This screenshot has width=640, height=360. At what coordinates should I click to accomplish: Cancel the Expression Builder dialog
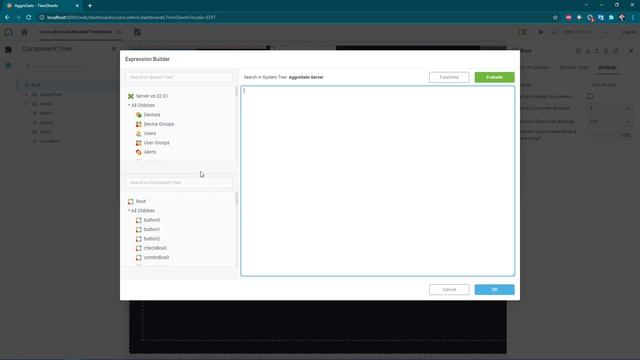coord(449,289)
